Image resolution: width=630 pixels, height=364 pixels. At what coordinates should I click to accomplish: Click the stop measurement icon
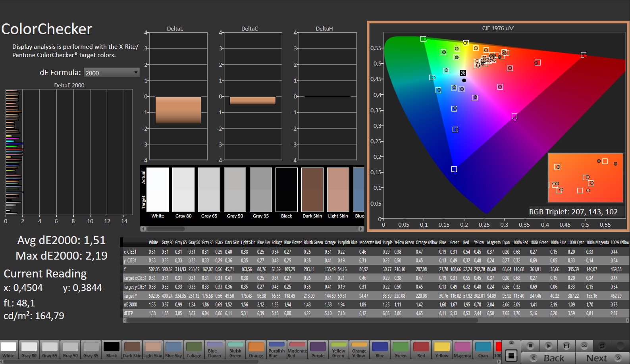point(530,346)
